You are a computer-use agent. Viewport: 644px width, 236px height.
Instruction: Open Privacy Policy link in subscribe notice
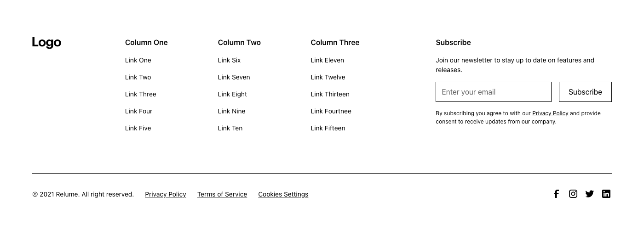point(550,113)
